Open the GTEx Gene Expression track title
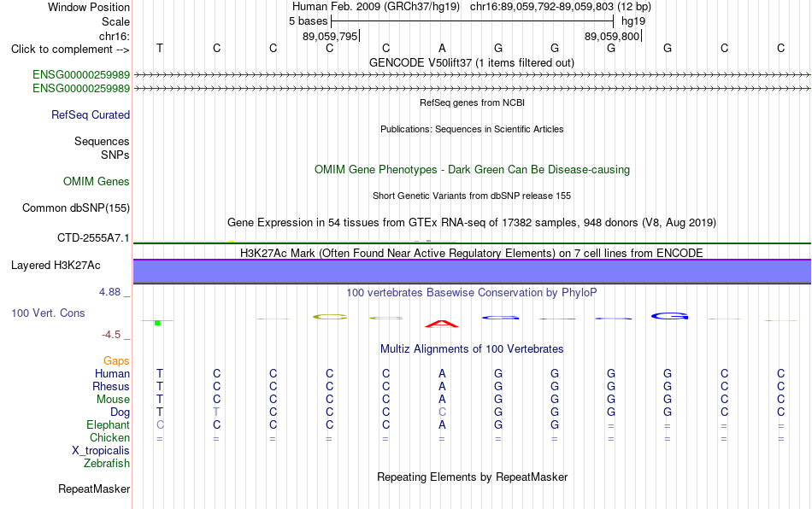 (x=472, y=222)
